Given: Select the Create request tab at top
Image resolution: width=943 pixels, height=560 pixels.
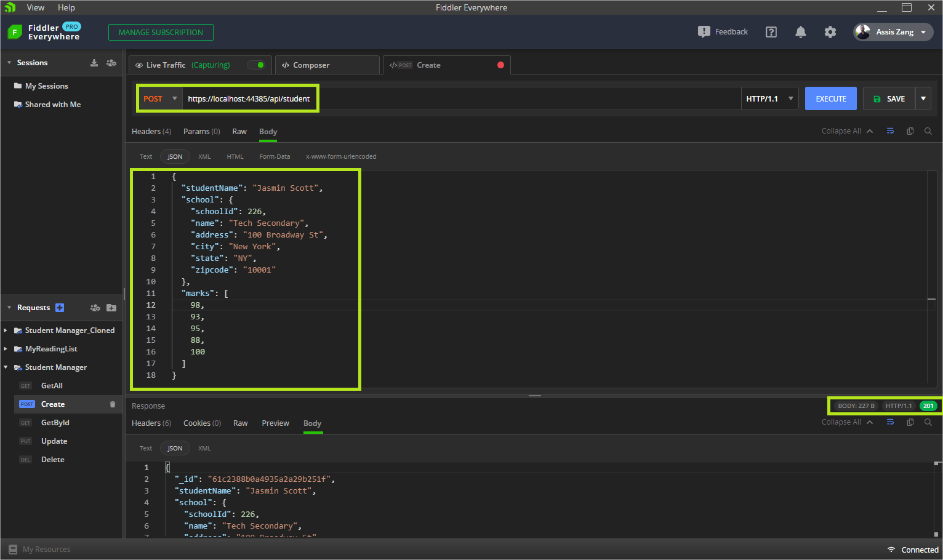Looking at the screenshot, I should click(447, 65).
